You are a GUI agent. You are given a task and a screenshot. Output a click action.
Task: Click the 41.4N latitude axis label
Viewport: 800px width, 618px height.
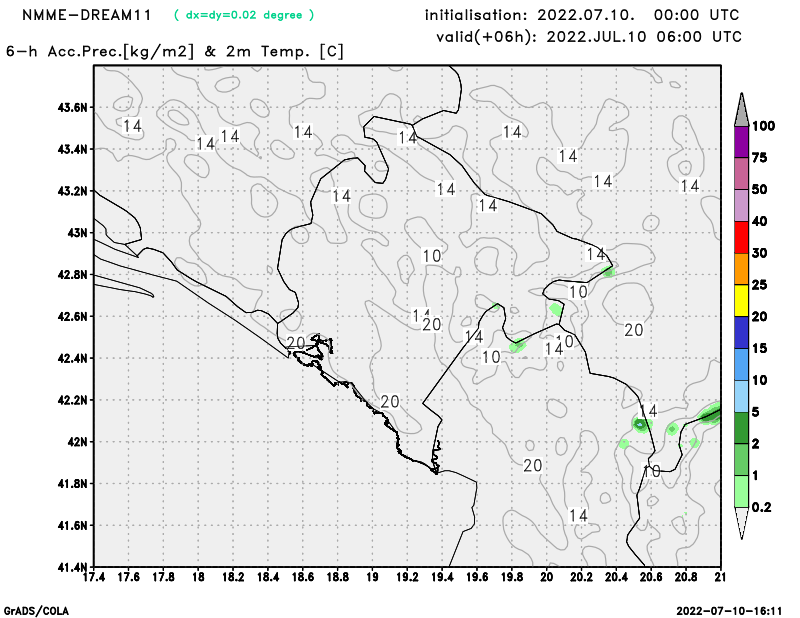click(x=72, y=567)
